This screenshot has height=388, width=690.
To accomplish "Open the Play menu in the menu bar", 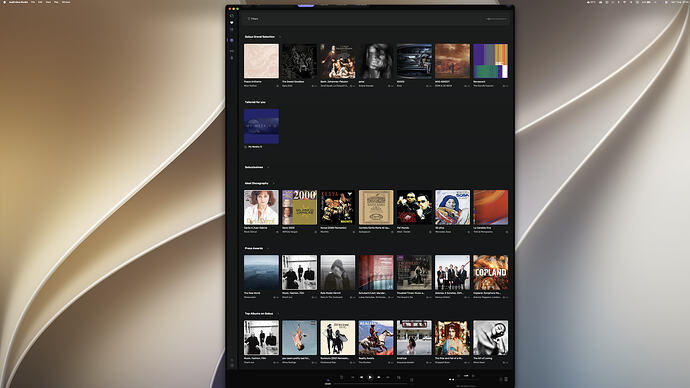I will pyautogui.click(x=56, y=2).
